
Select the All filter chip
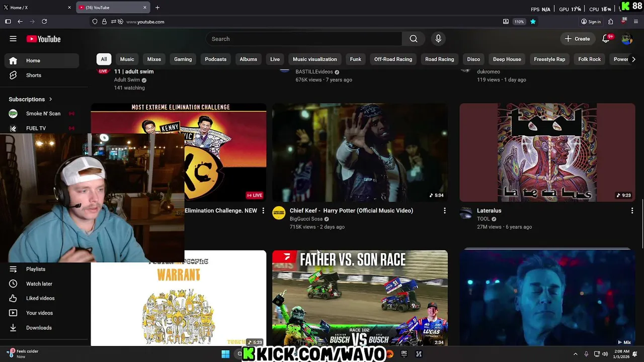pyautogui.click(x=104, y=59)
